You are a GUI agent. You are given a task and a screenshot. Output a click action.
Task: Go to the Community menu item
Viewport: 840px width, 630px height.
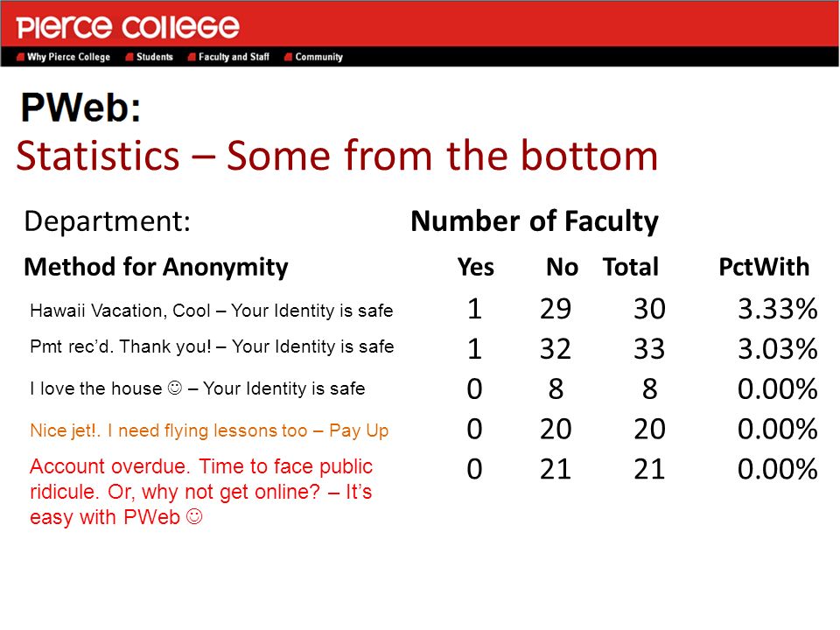tap(318, 57)
